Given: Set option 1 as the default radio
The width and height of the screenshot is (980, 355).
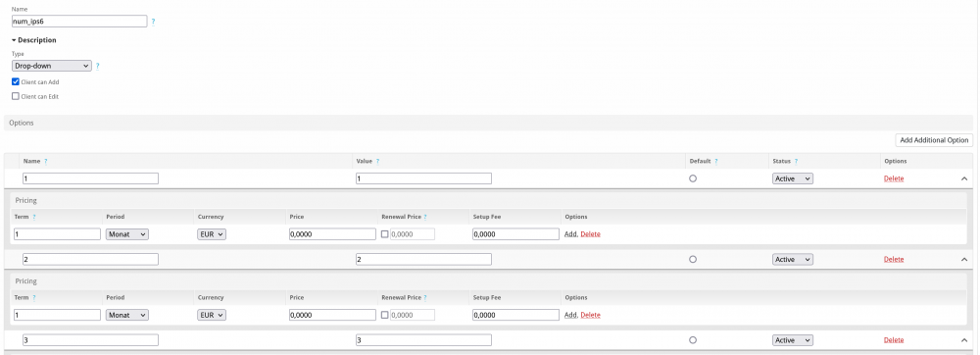Looking at the screenshot, I should [x=693, y=178].
